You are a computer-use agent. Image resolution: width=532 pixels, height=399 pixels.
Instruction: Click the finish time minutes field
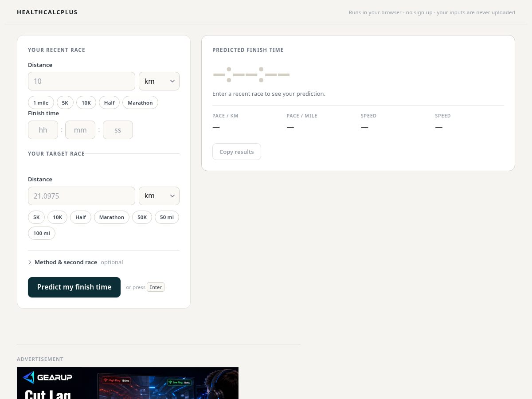pos(80,130)
